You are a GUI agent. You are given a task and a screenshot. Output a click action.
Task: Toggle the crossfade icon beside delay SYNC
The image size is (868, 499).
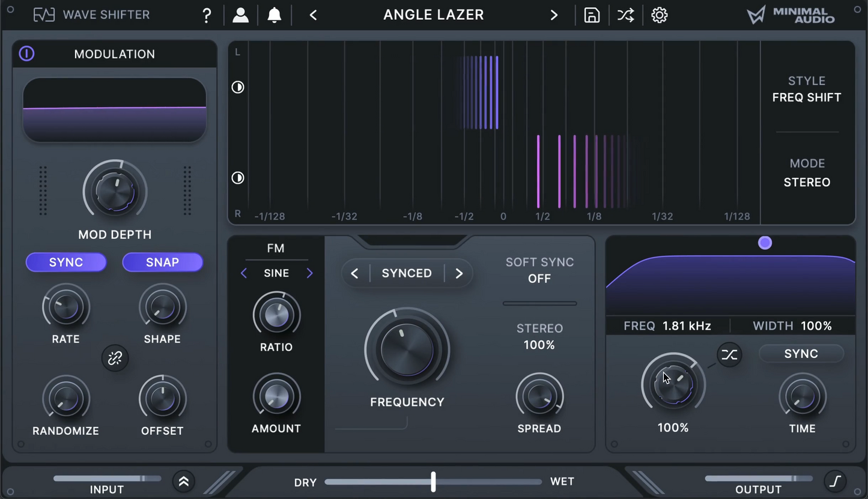pyautogui.click(x=729, y=354)
